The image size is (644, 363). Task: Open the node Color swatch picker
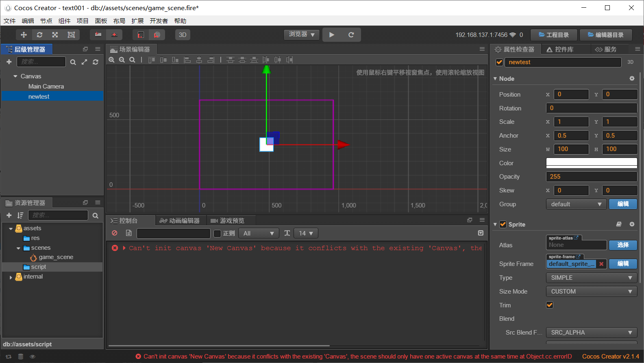[x=592, y=163]
